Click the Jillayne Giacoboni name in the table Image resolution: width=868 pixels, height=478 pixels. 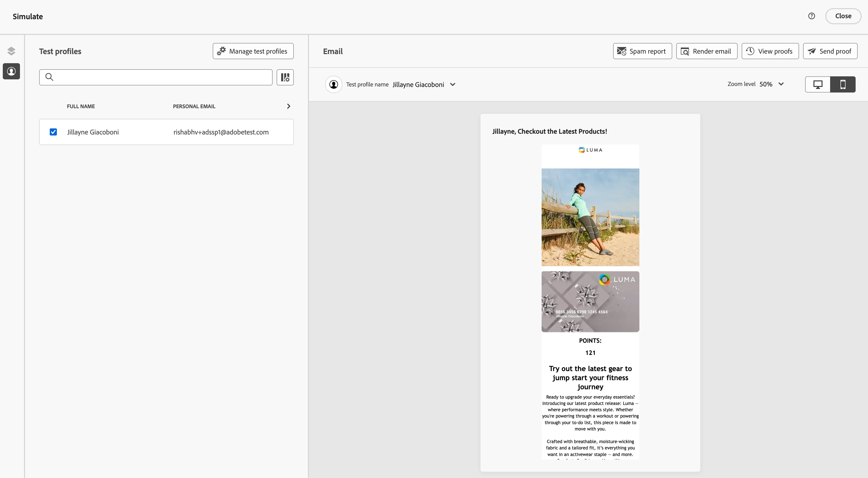click(93, 132)
